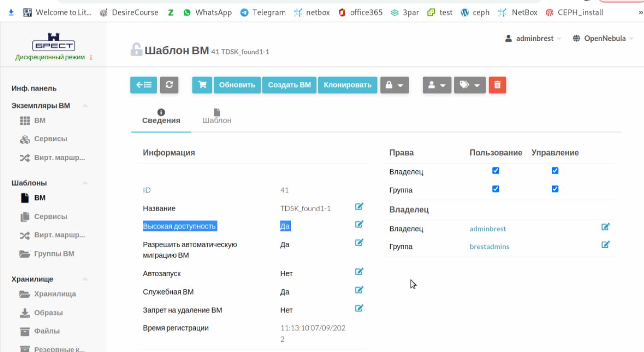Edit the Запрет на удаление ВМ setting

click(359, 308)
